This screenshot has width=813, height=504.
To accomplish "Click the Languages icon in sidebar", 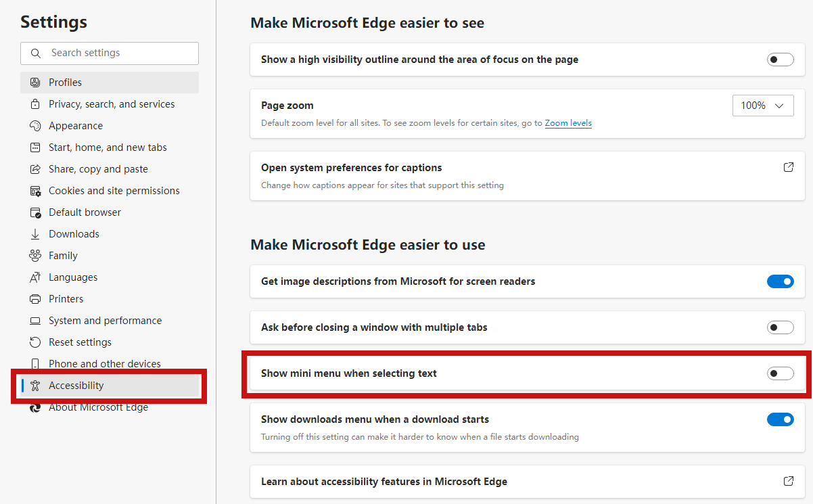I will [35, 277].
